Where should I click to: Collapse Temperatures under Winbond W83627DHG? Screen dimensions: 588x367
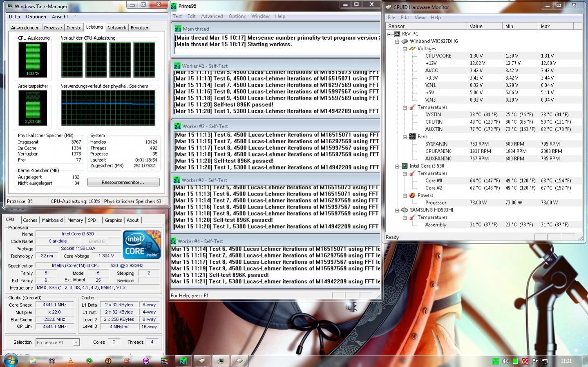405,107
